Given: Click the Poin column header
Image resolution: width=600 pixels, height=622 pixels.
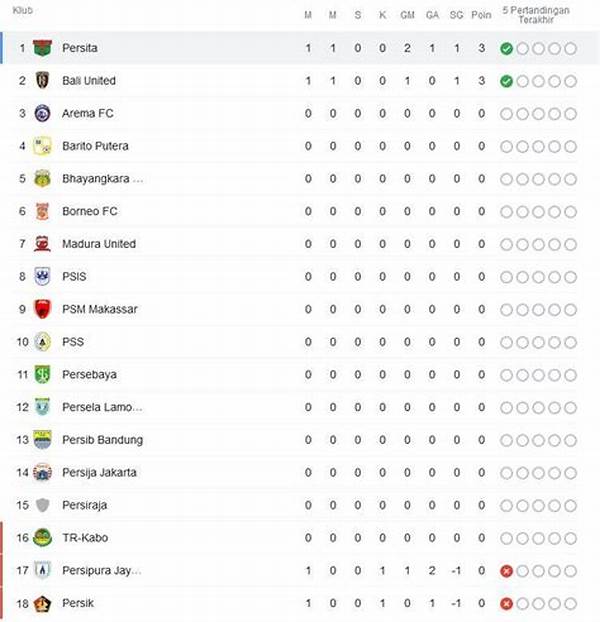Looking at the screenshot, I should tap(482, 16).
